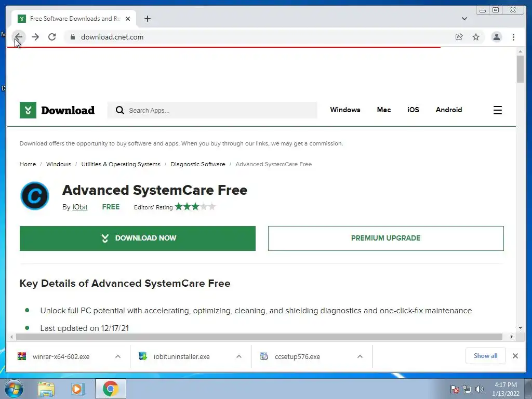Click the green Download logo icon
Image resolution: width=532 pixels, height=399 pixels.
click(28, 110)
